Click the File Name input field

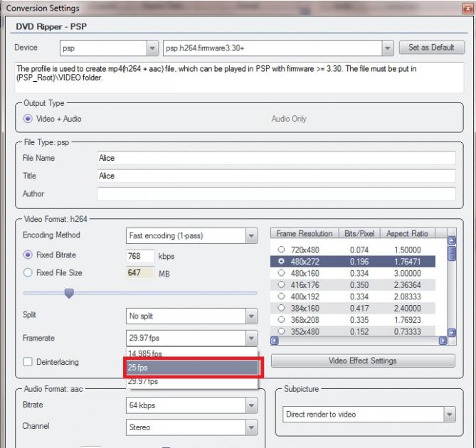click(276, 158)
